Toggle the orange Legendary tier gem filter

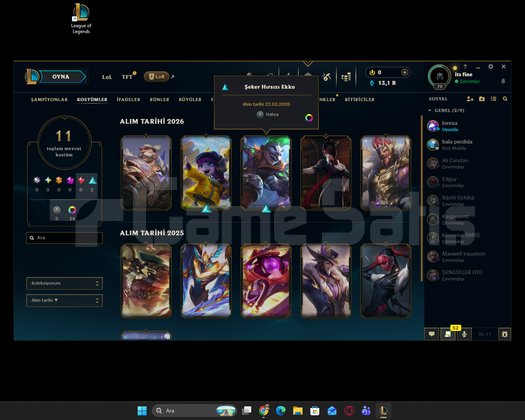pyautogui.click(x=59, y=180)
